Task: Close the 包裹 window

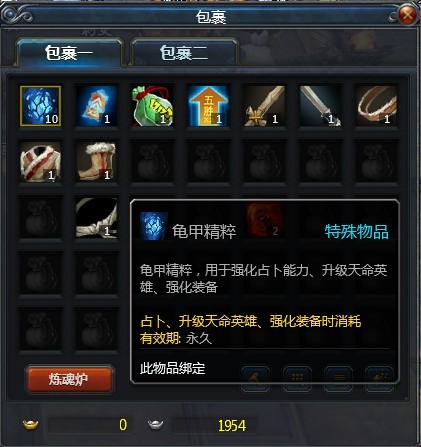Action: pos(407,14)
